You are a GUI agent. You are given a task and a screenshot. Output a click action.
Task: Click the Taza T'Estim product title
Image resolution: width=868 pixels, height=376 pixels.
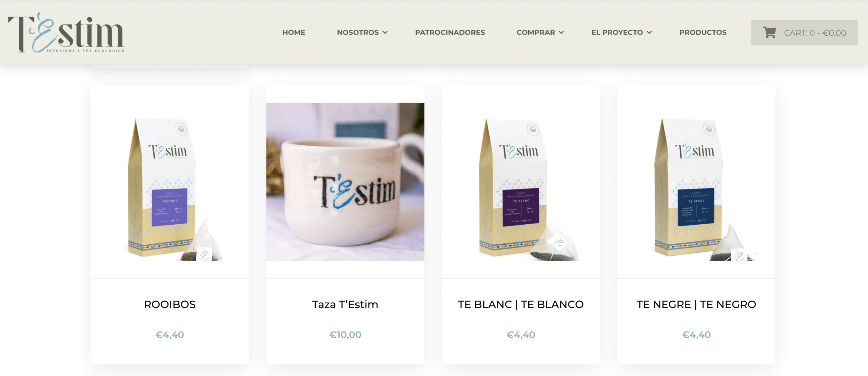coord(345,304)
